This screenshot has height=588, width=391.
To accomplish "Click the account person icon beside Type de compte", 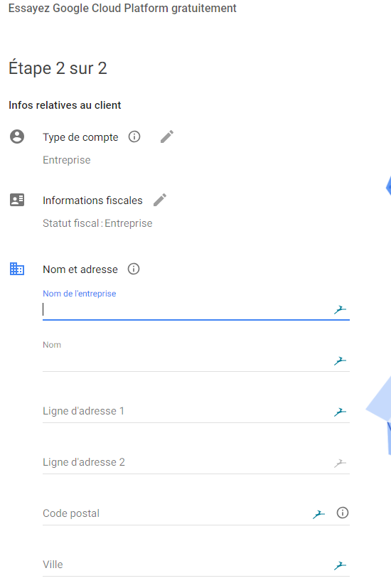I will point(17,137).
